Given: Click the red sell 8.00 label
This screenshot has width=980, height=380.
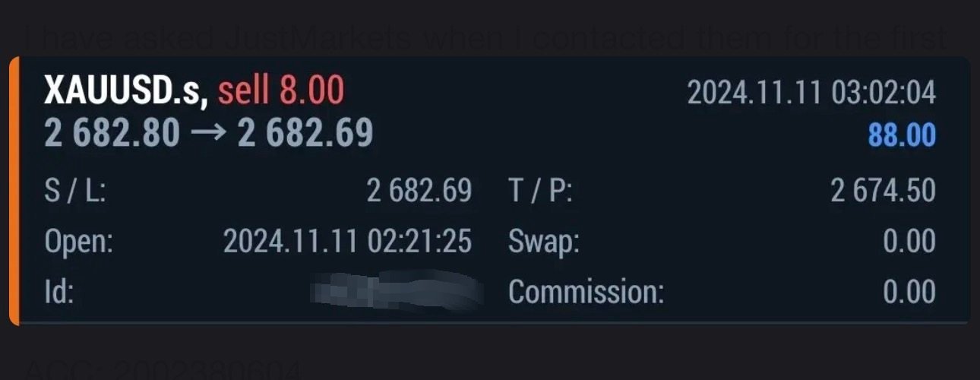Looking at the screenshot, I should tap(281, 91).
